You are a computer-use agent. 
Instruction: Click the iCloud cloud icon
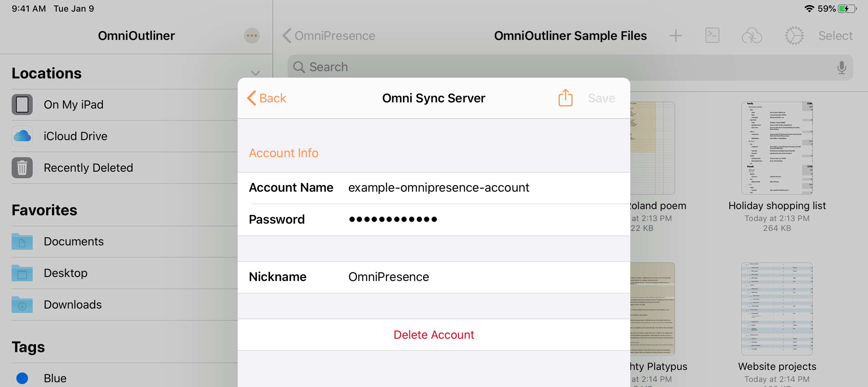[22, 136]
